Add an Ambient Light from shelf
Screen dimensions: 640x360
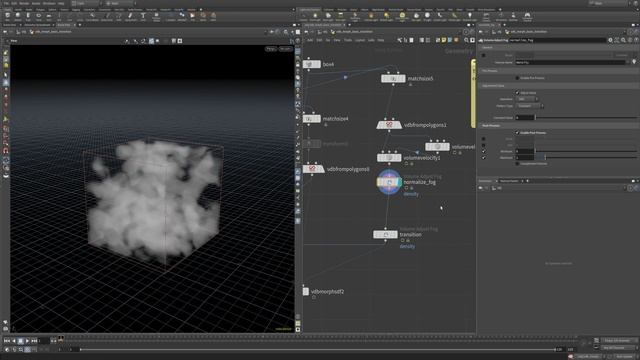pyautogui.click(x=469, y=16)
